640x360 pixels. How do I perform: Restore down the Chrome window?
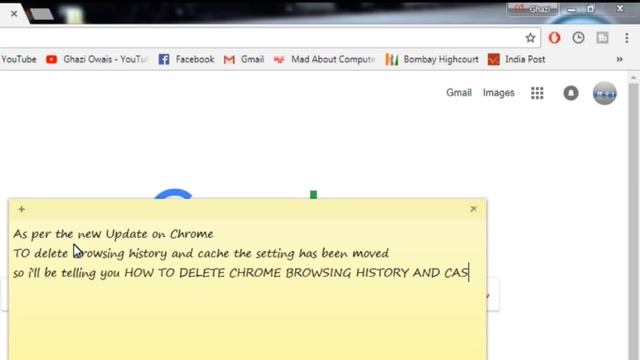(591, 9)
